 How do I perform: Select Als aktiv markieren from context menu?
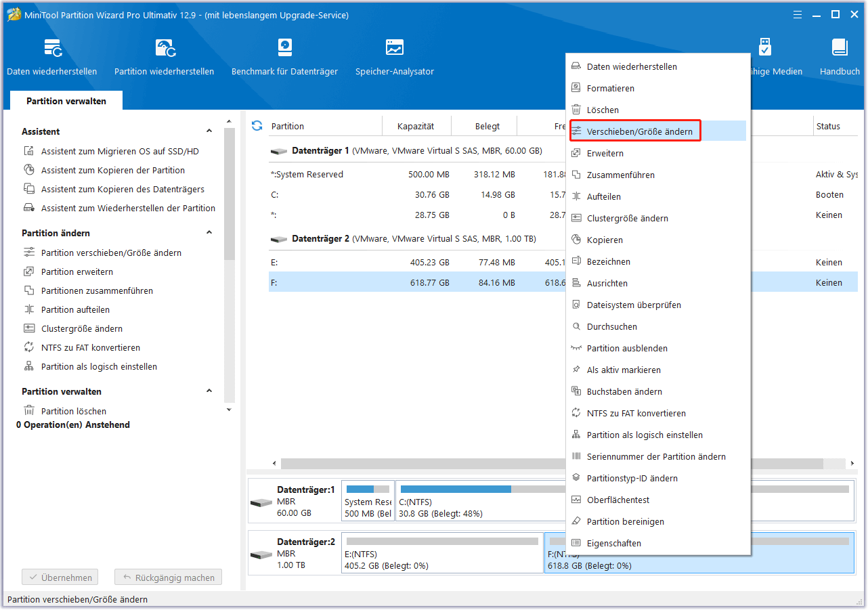tap(657, 370)
